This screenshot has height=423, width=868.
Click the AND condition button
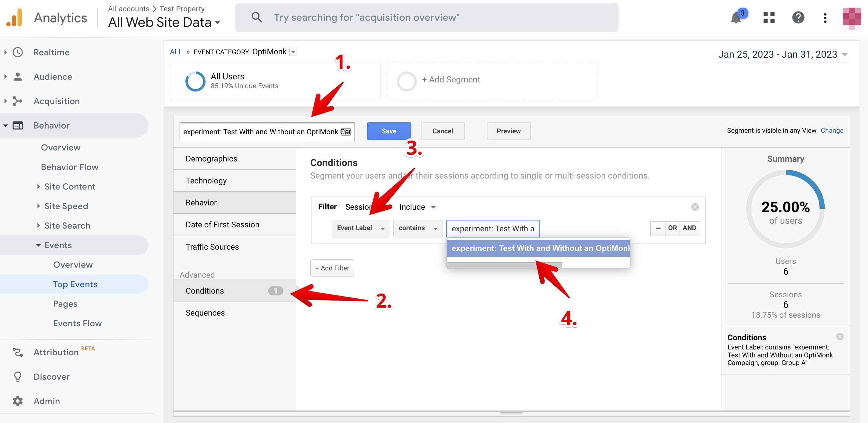(x=689, y=228)
